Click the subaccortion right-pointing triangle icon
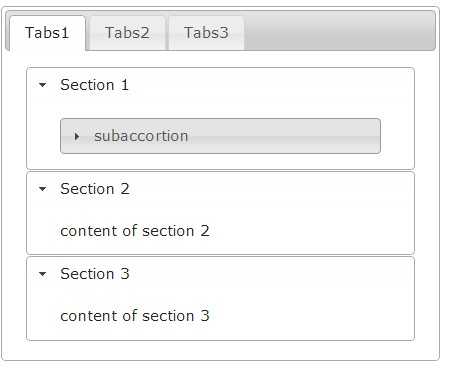The height and width of the screenshot is (369, 453). (x=77, y=136)
